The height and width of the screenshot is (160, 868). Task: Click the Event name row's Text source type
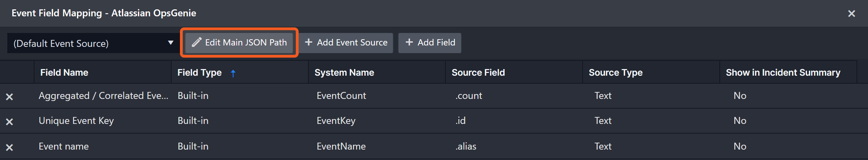coord(603,146)
